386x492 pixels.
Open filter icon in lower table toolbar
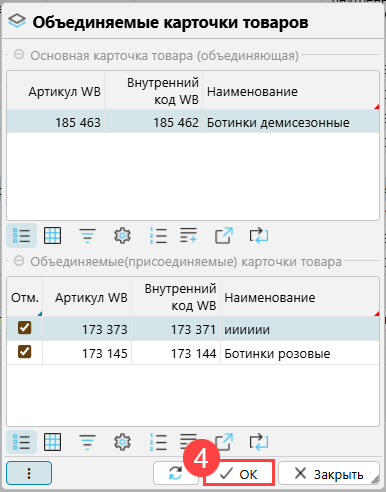tap(87, 442)
